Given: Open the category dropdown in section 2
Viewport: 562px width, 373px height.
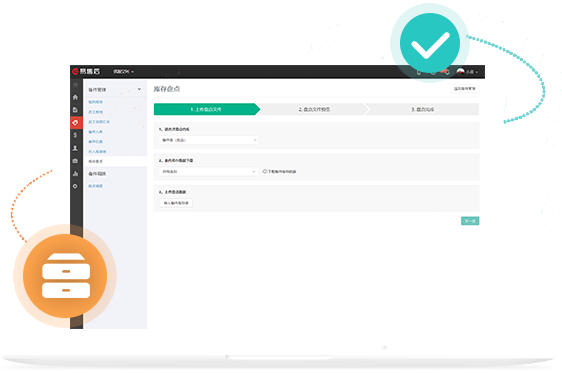Looking at the screenshot, I should pos(209,172).
